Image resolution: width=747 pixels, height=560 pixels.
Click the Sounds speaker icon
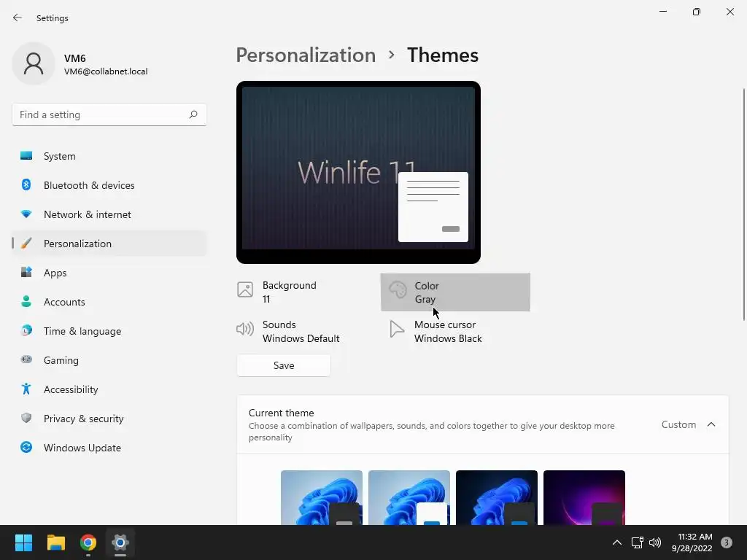click(x=245, y=329)
